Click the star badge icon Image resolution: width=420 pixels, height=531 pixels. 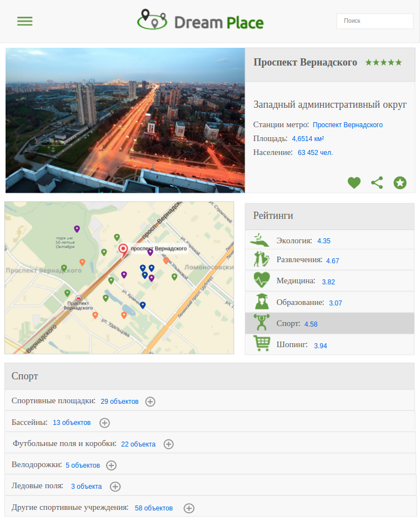[x=400, y=183]
